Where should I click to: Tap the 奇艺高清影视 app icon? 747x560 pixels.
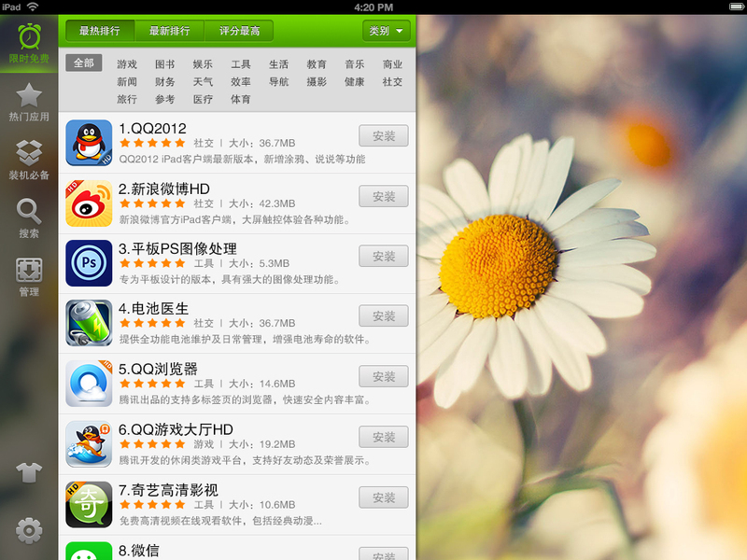[89, 504]
